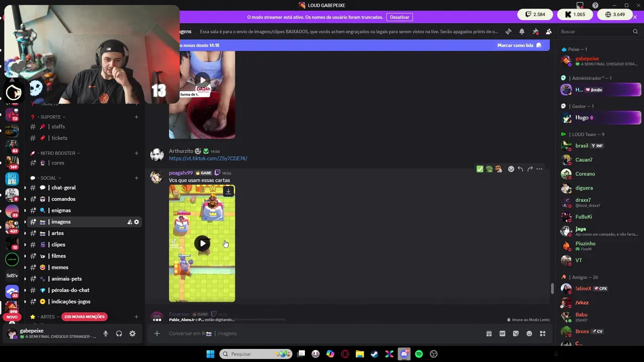Screen dimensions: 644x362
Task: Open Hugo member under Gestor
Action: click(x=600, y=118)
